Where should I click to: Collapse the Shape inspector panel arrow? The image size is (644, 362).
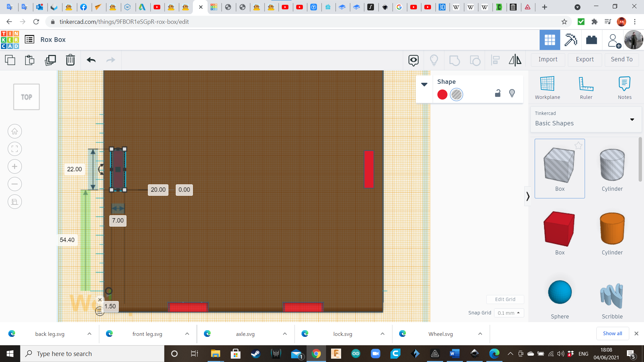(424, 84)
